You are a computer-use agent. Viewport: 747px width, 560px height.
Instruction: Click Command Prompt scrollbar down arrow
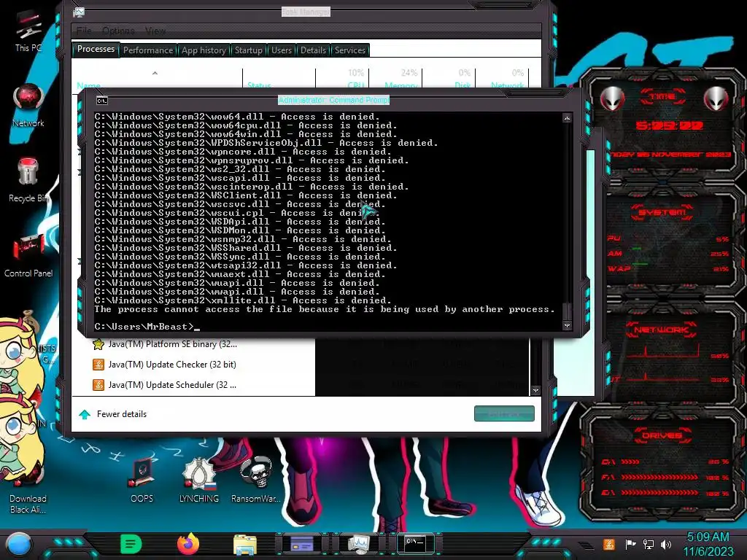pos(567,326)
